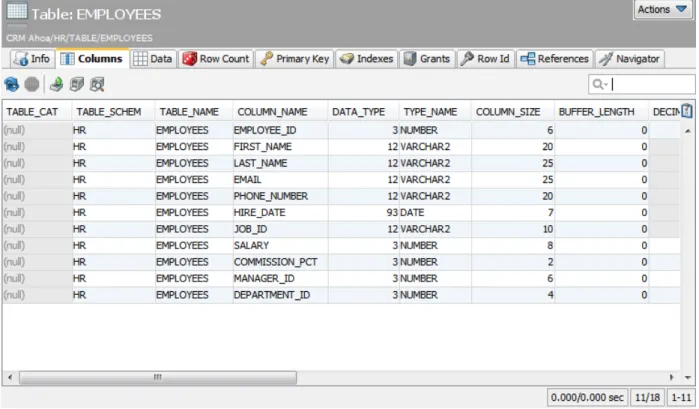Open the Data tab

click(153, 59)
